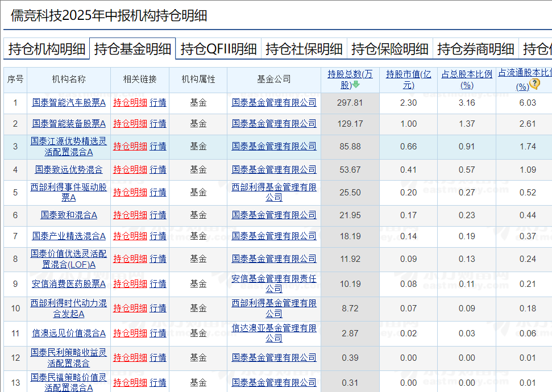Screen dimensions: 552x392
Task: Open fund 国泰价值优选灵活配置混合(LOF)A
Action: tap(69, 259)
